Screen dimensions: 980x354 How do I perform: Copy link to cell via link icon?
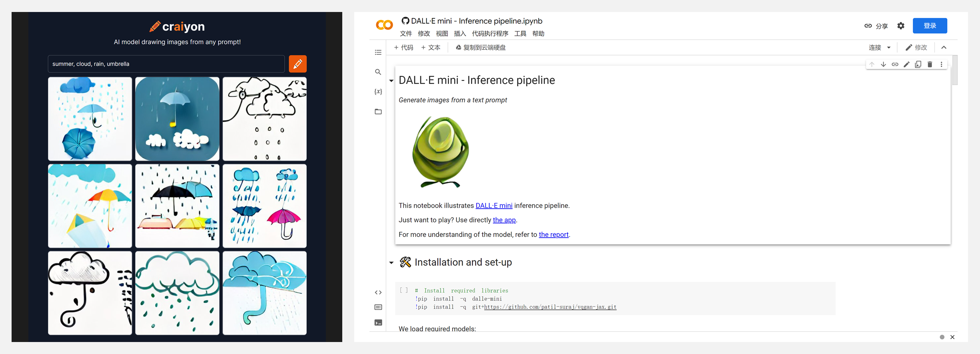[x=895, y=64]
